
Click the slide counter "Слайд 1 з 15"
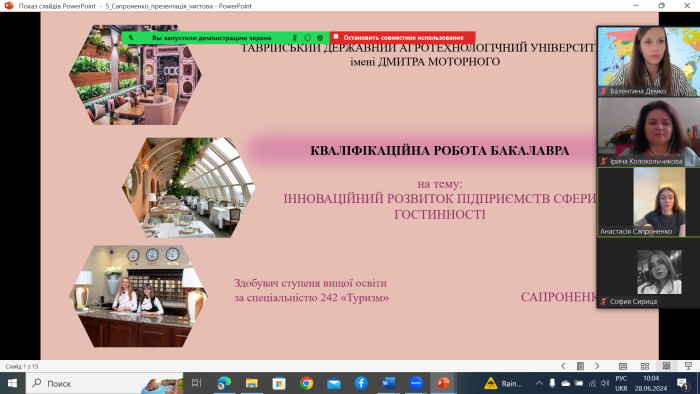point(22,366)
